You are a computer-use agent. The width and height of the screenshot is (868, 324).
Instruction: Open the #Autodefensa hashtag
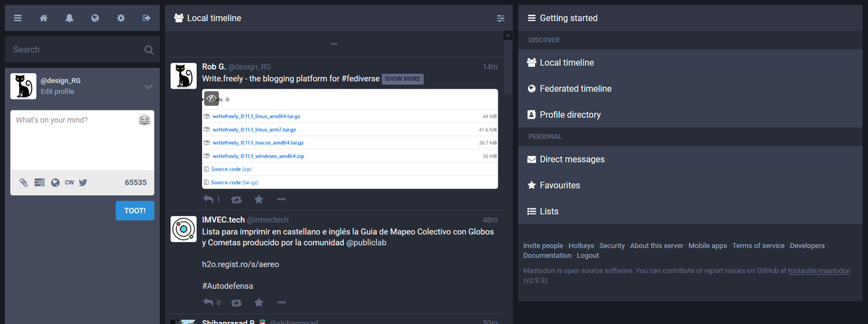tap(228, 286)
